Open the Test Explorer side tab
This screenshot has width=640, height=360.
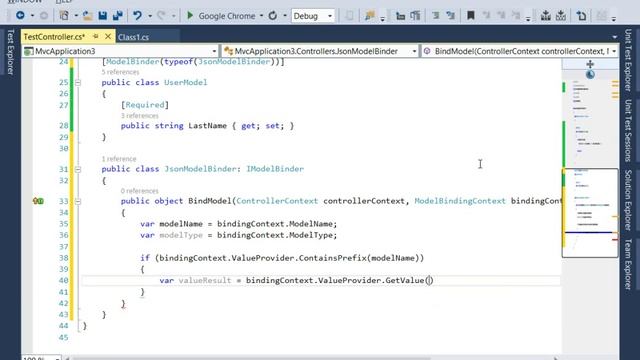click(11, 51)
